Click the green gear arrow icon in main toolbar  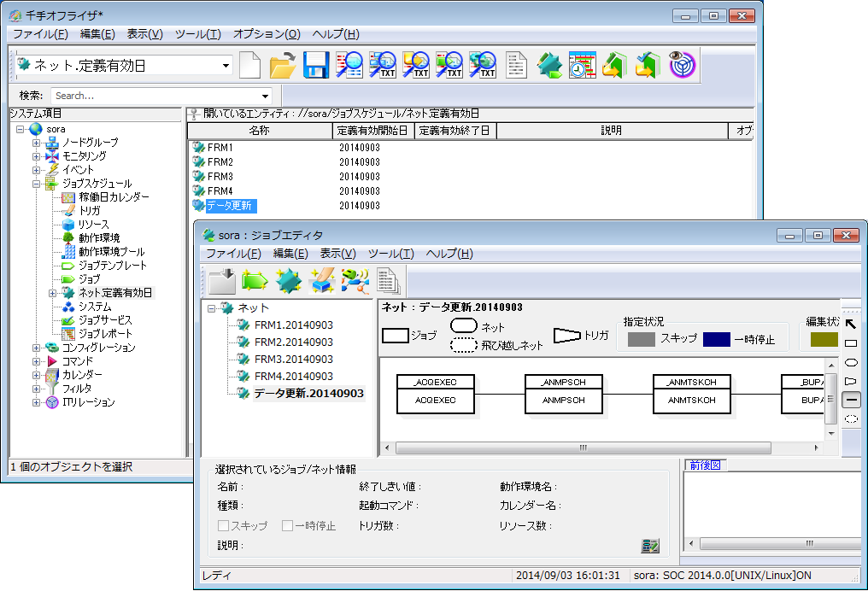click(549, 65)
